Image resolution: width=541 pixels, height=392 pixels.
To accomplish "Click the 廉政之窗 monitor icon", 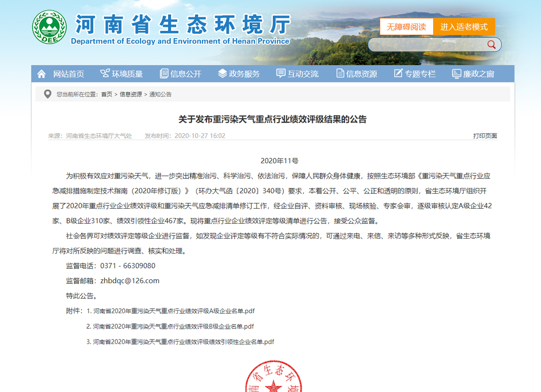I will click(457, 74).
